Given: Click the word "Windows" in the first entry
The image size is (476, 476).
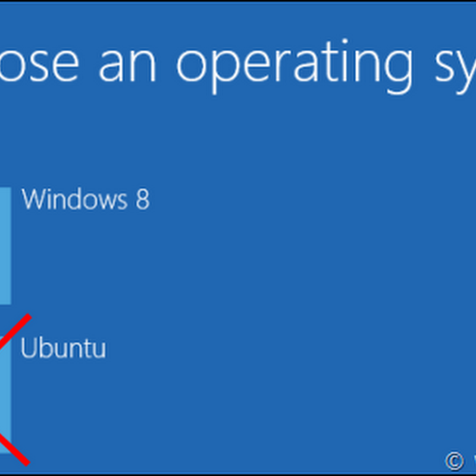Looking at the screenshot, I should [x=75, y=199].
